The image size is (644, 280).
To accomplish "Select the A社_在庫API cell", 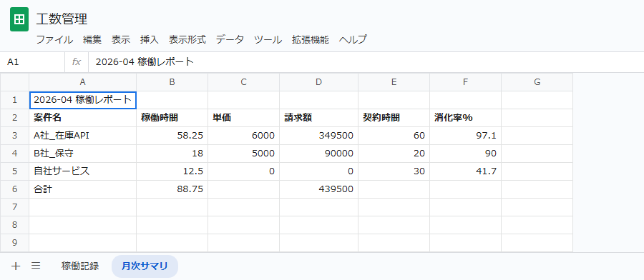I will [82, 136].
